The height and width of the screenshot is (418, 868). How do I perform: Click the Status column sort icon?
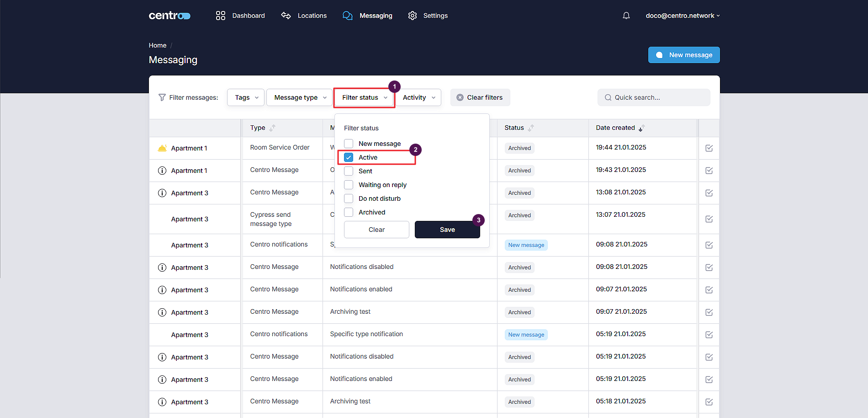click(531, 128)
